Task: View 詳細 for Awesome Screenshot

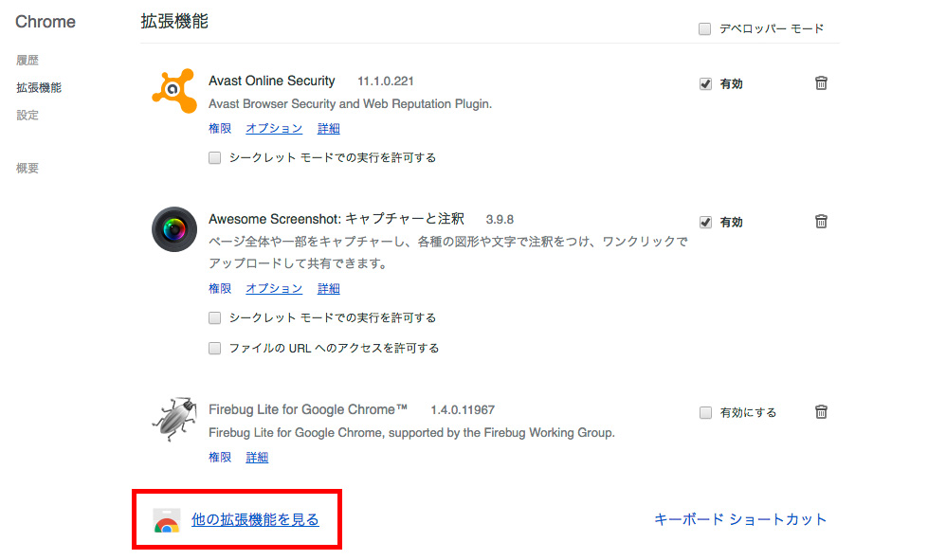Action: [329, 288]
